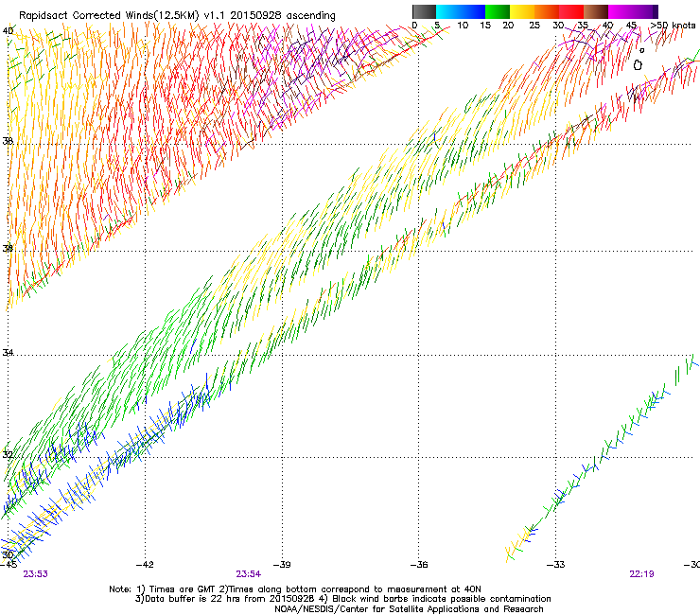
Task: Click the '-42' longitude axis label
Action: tap(145, 564)
